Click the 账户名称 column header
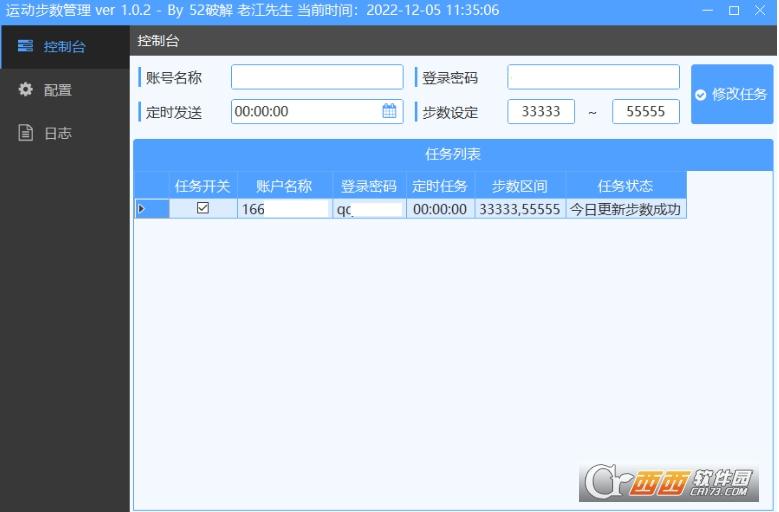This screenshot has width=779, height=512. [x=285, y=186]
